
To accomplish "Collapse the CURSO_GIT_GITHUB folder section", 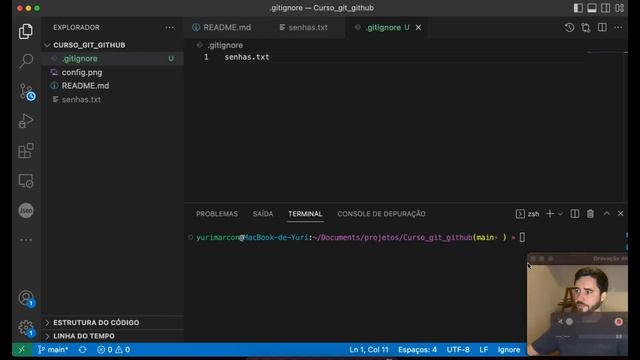I will click(113, 45).
